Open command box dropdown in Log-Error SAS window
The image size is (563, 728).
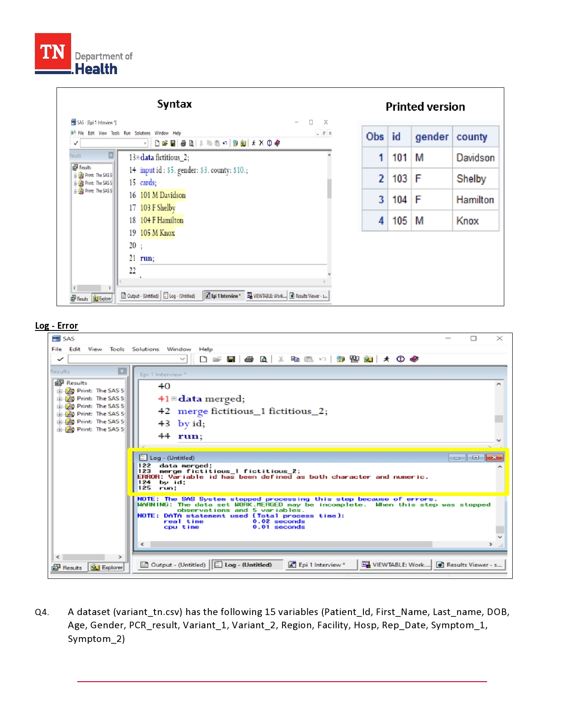[182, 359]
